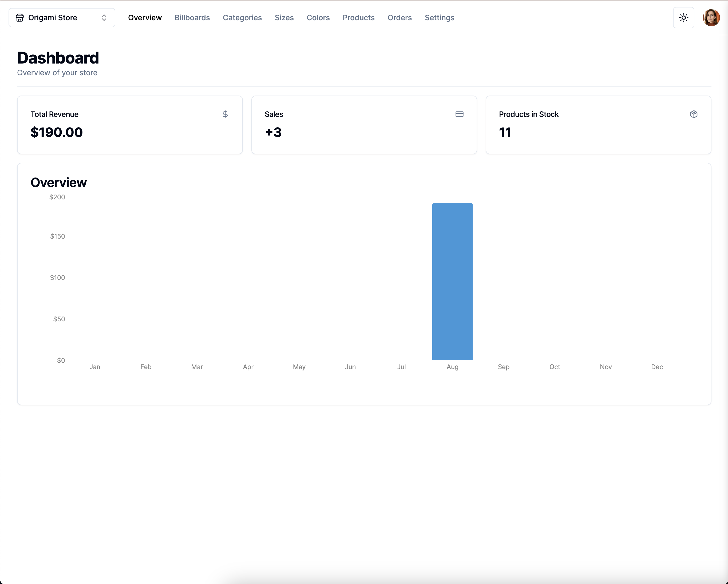Switch to the Colors page
The width and height of the screenshot is (728, 584).
pyautogui.click(x=318, y=18)
